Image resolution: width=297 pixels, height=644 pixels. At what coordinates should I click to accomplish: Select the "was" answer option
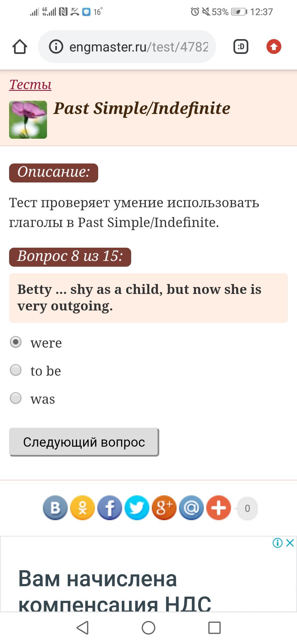[16, 398]
